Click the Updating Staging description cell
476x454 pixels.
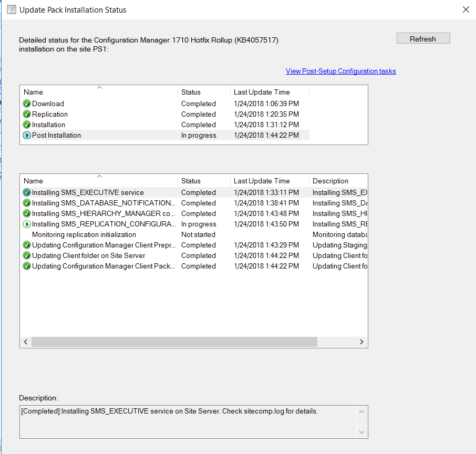[x=340, y=245]
